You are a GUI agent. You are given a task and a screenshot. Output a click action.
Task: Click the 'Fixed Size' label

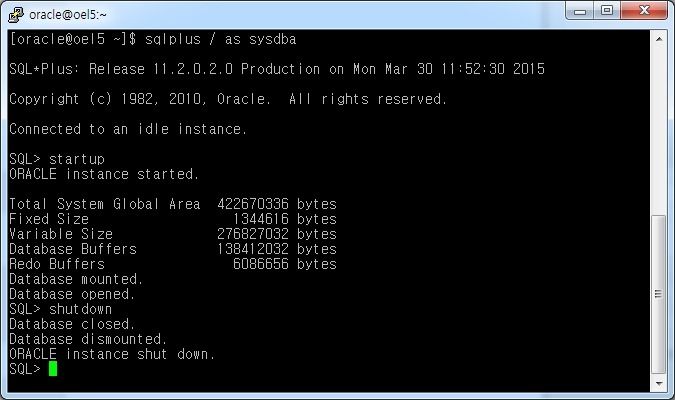[x=49, y=219]
